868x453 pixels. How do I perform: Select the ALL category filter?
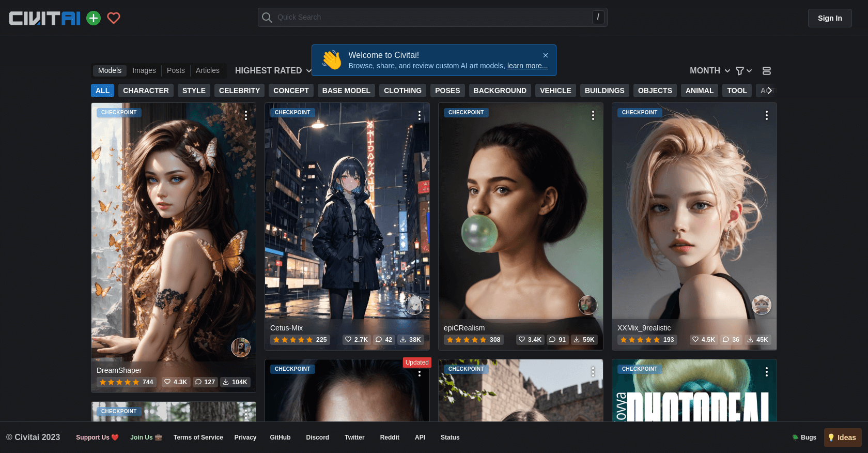coord(102,90)
